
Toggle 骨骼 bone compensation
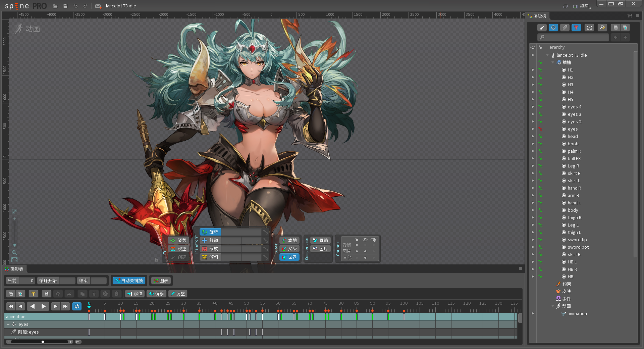click(321, 240)
